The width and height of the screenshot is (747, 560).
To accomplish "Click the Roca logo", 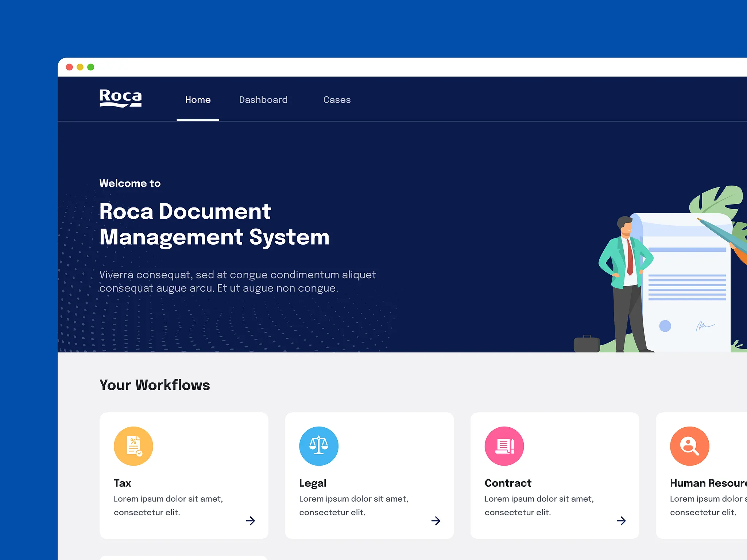I will pyautogui.click(x=120, y=98).
